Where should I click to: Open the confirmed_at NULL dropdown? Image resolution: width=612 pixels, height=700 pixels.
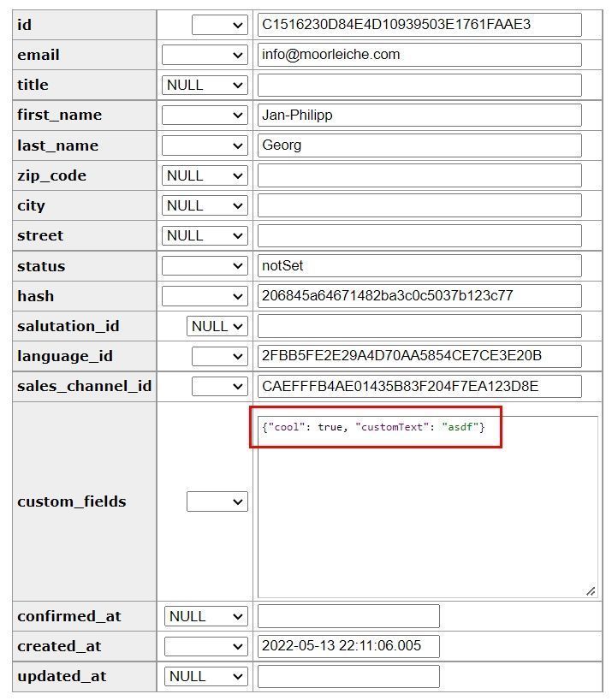[205, 616]
